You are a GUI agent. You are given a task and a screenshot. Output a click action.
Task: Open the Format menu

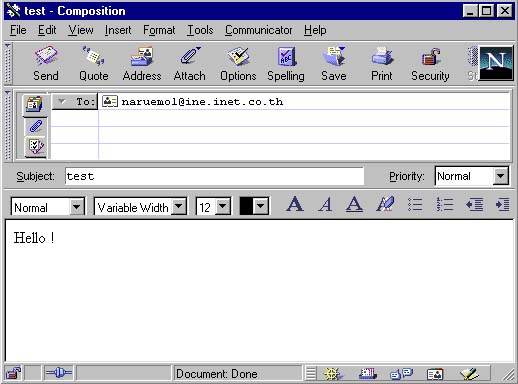[x=159, y=30]
